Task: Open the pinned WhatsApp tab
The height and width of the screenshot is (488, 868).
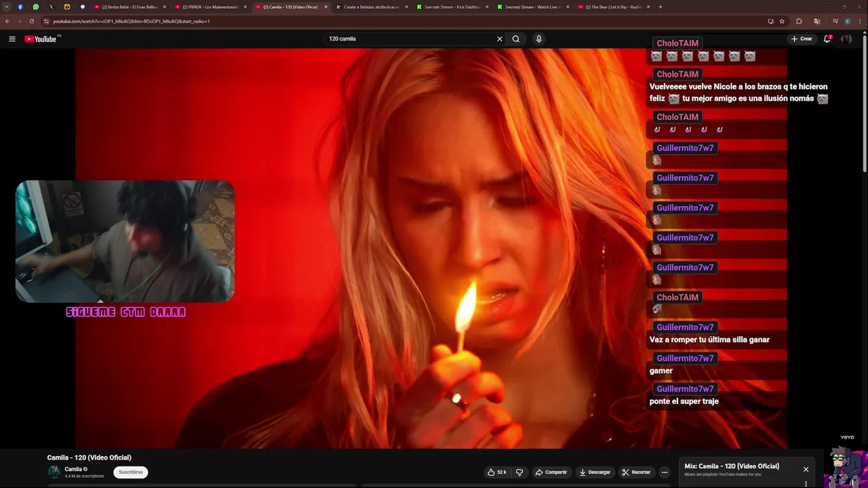Action: [36, 7]
